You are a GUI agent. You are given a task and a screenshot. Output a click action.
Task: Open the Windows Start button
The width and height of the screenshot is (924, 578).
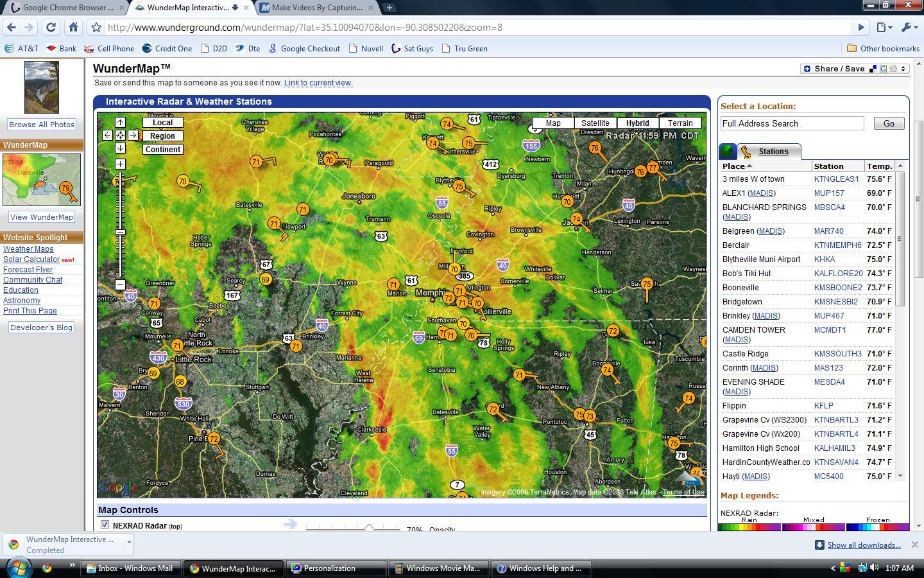(x=18, y=568)
